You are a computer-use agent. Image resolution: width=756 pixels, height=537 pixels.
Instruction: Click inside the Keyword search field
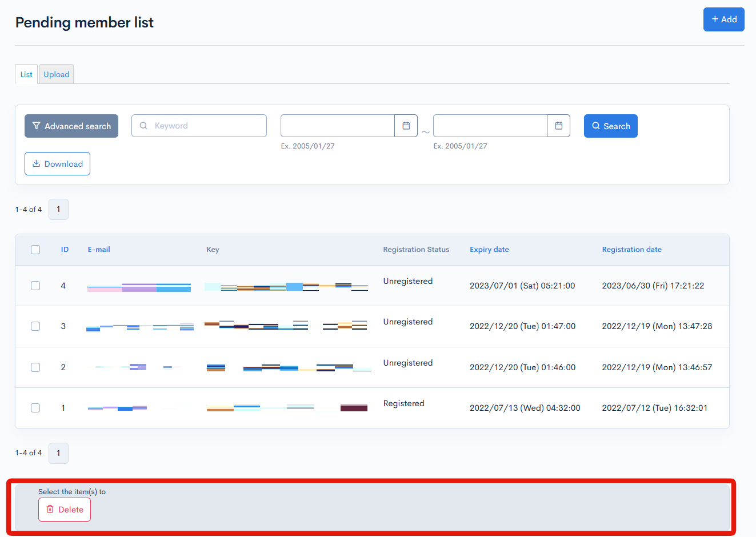(199, 125)
